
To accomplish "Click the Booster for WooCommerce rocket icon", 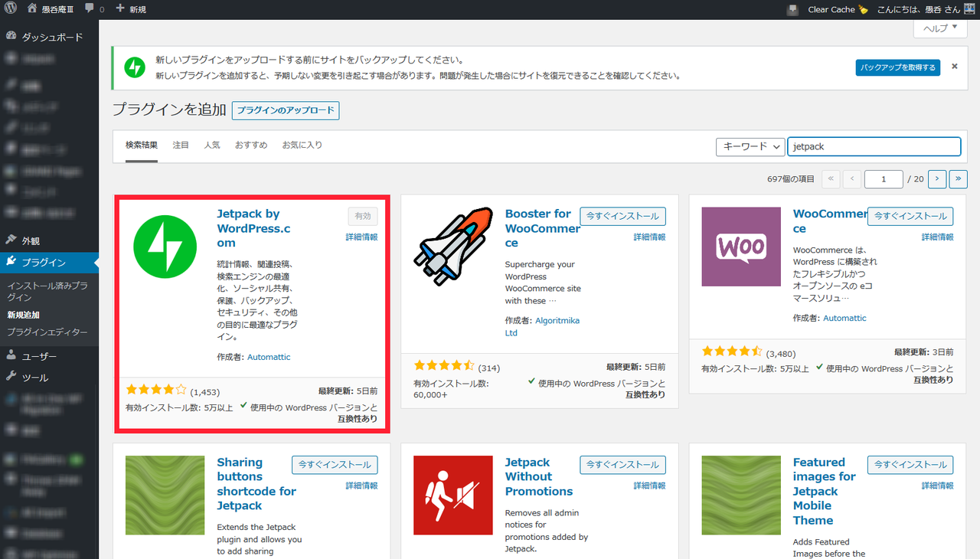I will click(453, 247).
